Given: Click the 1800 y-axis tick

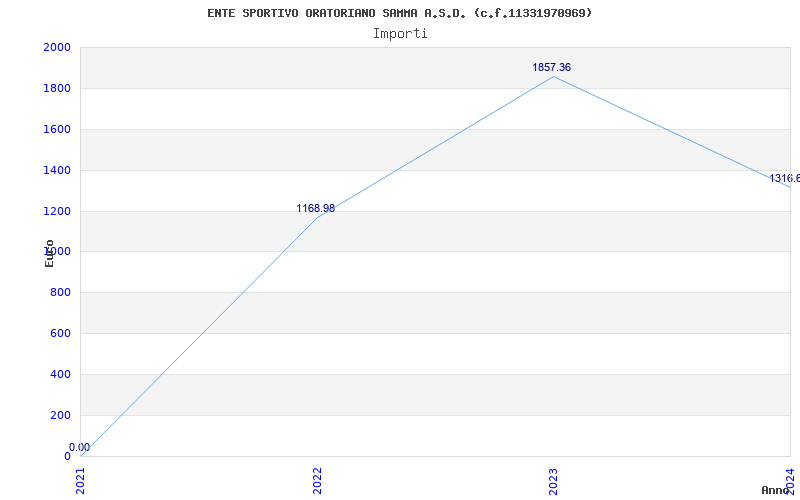Looking at the screenshot, I should (x=57, y=88).
